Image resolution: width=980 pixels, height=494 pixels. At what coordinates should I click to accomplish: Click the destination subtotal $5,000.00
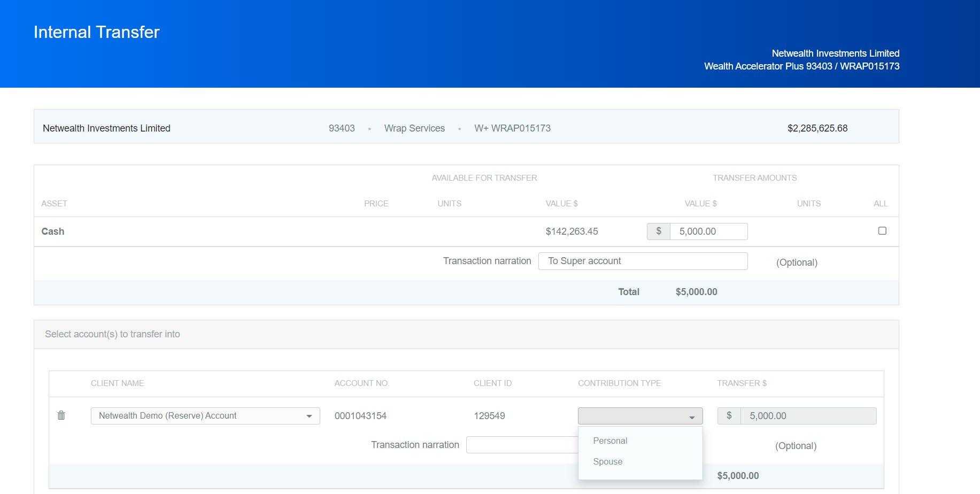tap(738, 476)
